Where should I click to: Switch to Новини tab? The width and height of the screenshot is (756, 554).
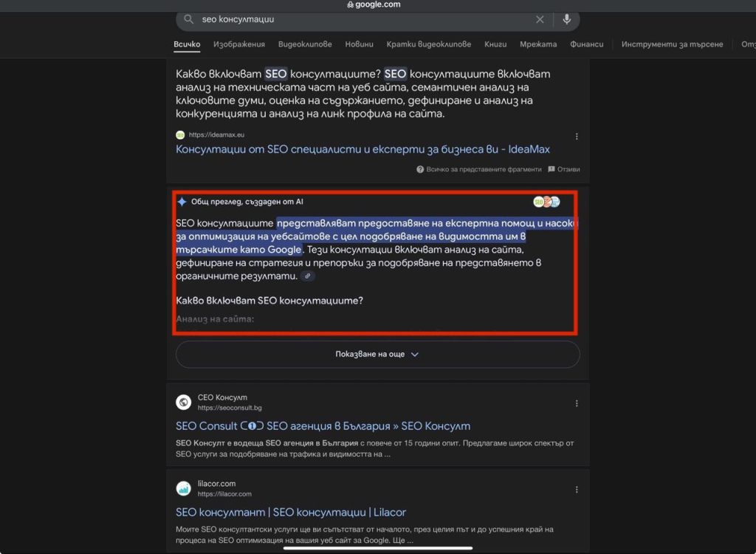360,44
